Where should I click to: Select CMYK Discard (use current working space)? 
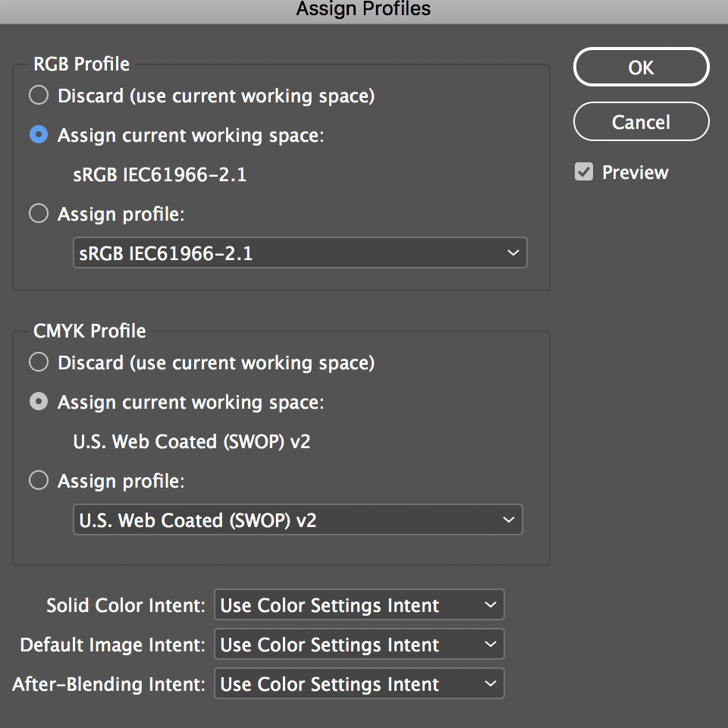(38, 362)
